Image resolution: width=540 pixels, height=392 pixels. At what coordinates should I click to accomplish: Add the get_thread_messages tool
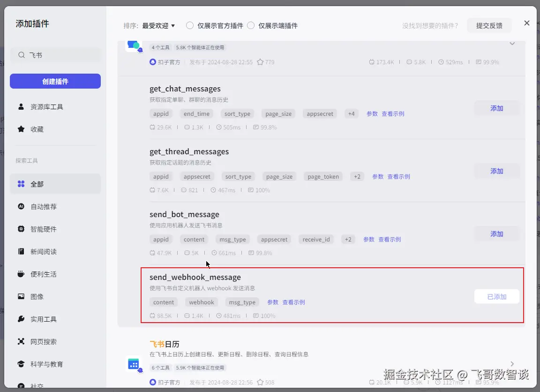[x=496, y=171]
